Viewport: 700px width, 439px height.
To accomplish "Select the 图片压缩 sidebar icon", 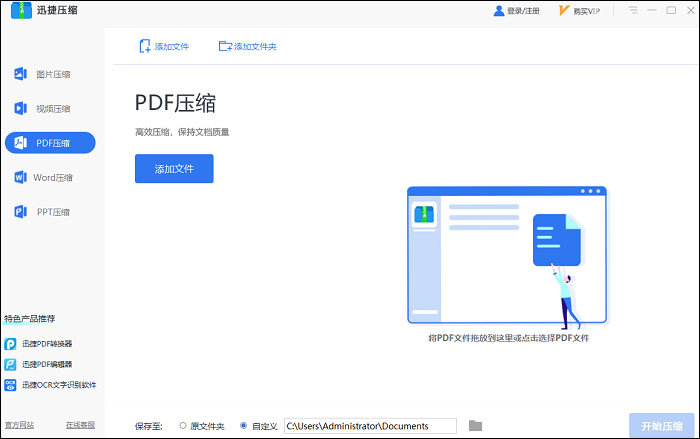I will [21, 74].
